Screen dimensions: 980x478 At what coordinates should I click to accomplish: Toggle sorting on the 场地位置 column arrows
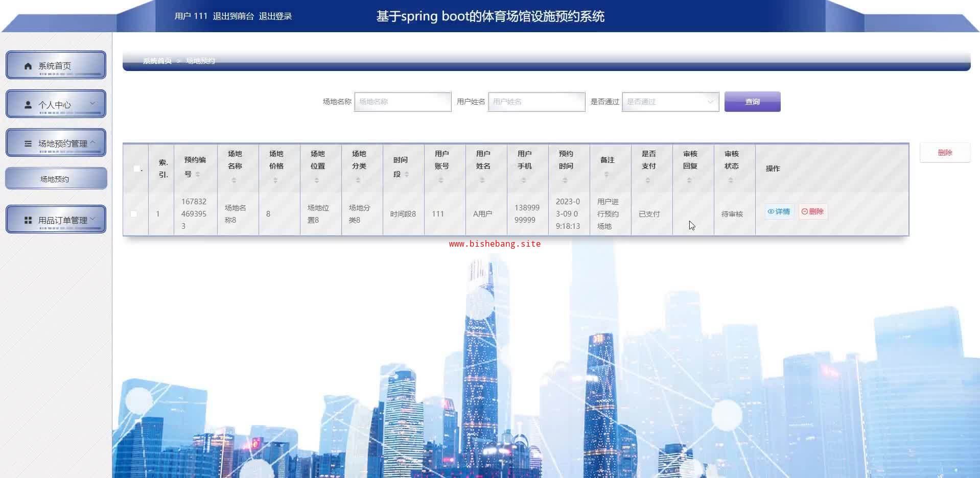point(317,180)
